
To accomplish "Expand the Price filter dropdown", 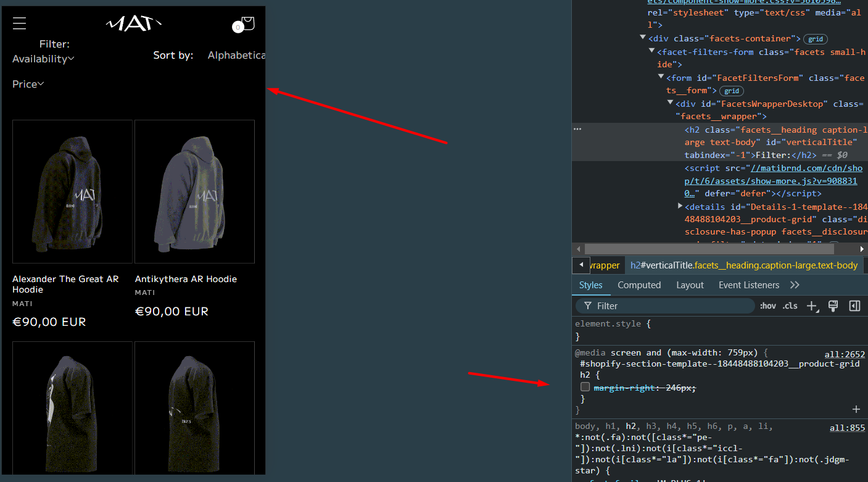I will point(28,84).
